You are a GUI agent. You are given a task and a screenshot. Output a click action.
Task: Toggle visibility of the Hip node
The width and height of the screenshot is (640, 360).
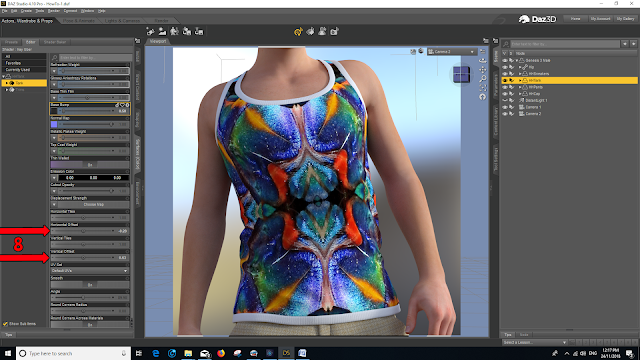[505, 67]
